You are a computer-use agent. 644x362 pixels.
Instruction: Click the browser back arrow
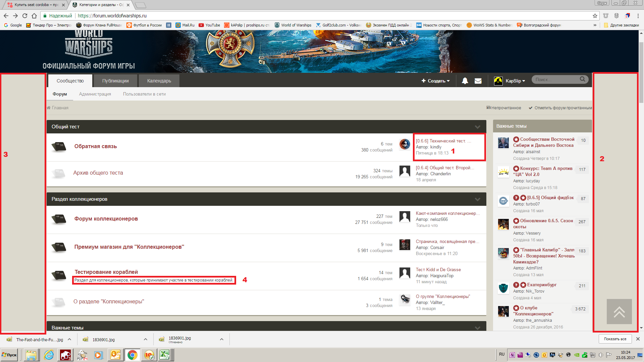pos(6,16)
